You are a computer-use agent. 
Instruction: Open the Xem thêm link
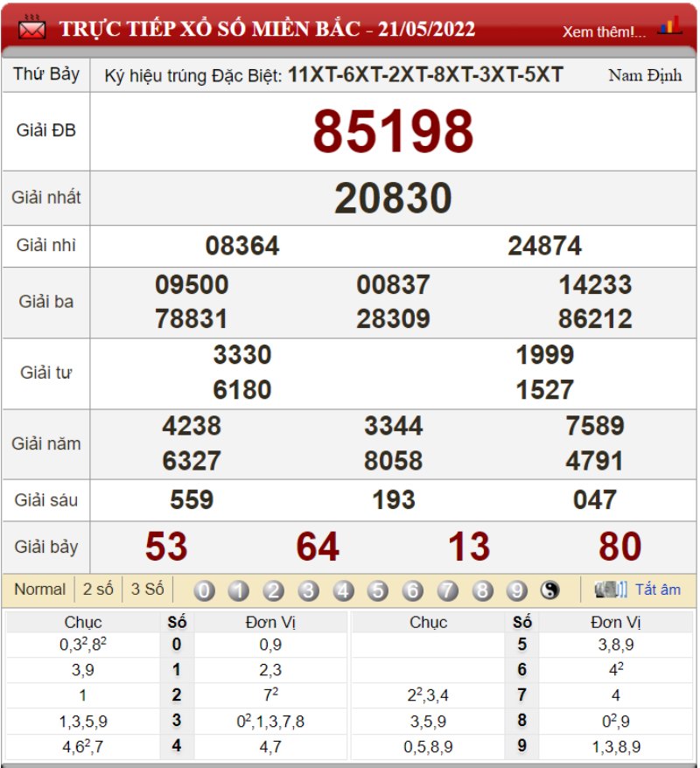(x=604, y=31)
